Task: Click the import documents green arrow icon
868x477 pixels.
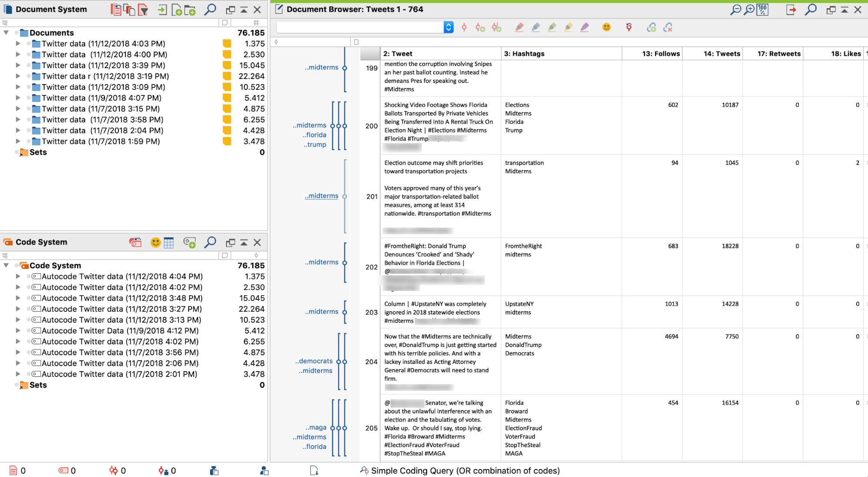Action: coord(162,10)
